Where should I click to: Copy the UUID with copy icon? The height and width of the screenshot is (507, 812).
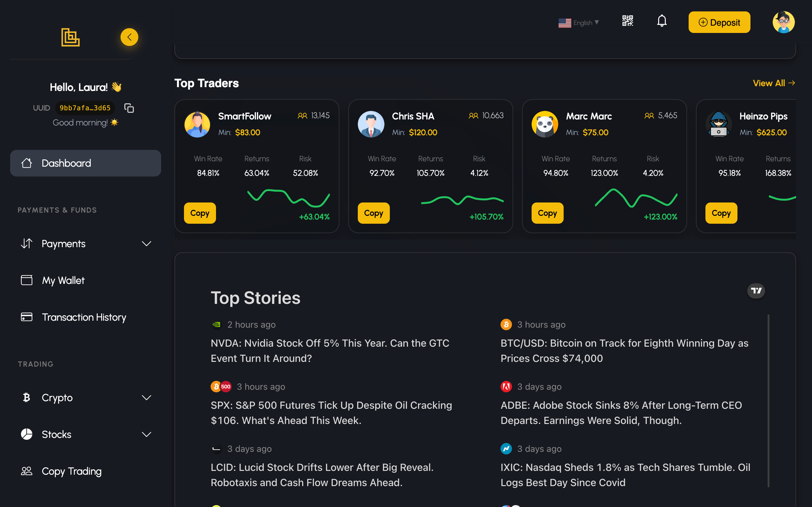(x=129, y=108)
